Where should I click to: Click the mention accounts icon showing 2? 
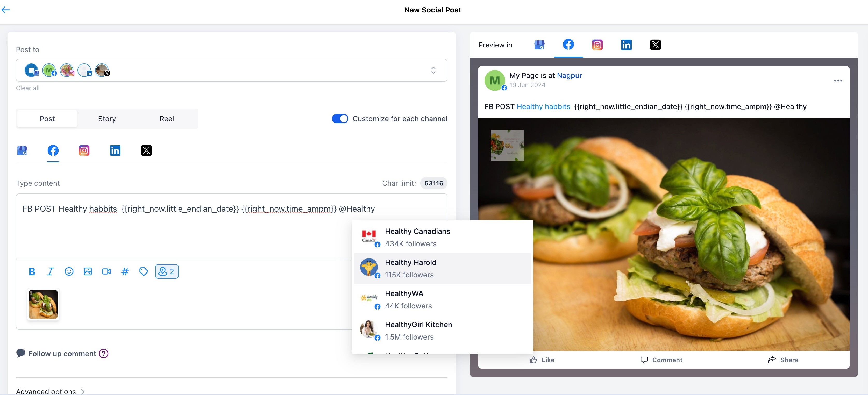(167, 271)
